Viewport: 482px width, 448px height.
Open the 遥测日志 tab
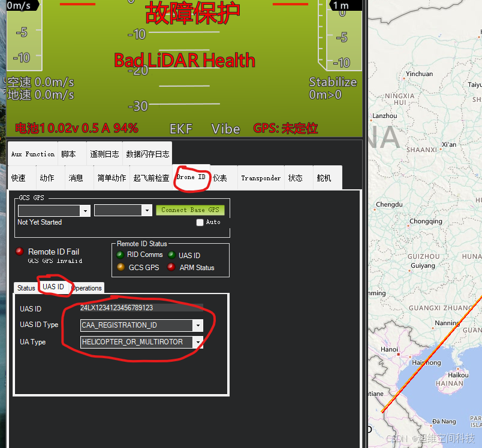click(x=104, y=153)
